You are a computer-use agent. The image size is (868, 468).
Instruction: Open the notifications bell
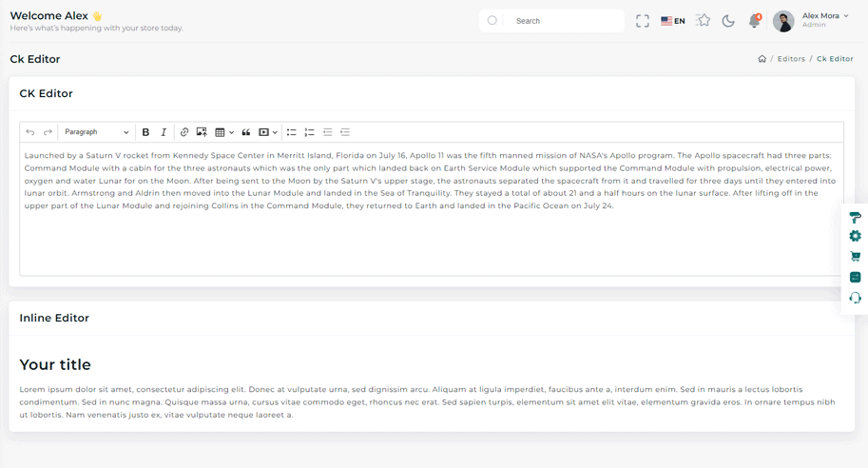pos(754,21)
